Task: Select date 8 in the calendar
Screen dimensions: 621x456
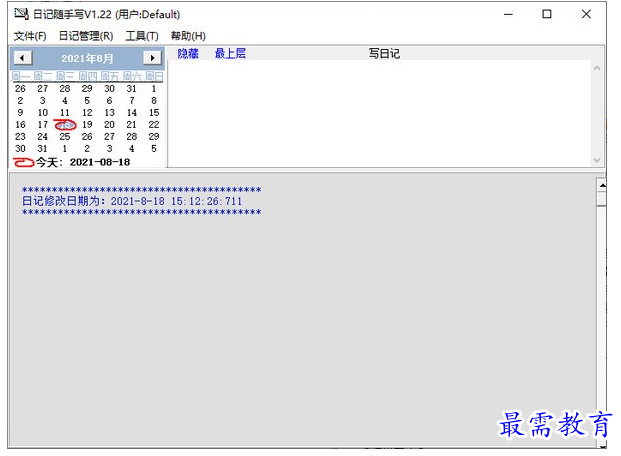Action: coord(154,101)
